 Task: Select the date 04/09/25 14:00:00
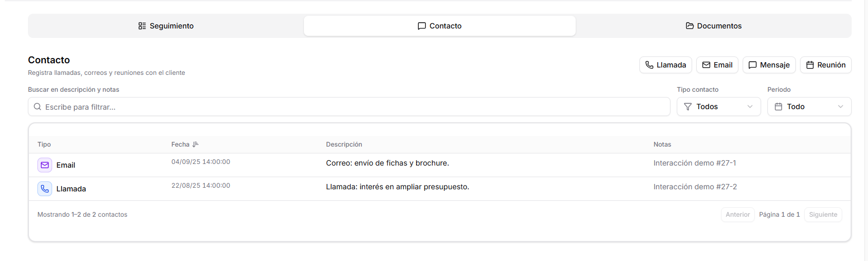coord(201,162)
